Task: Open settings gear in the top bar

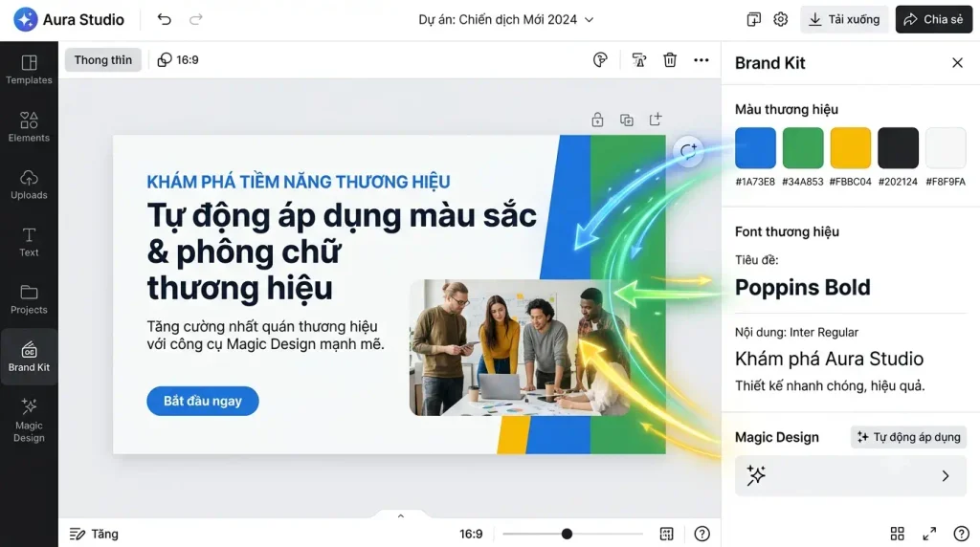Action: tap(780, 19)
